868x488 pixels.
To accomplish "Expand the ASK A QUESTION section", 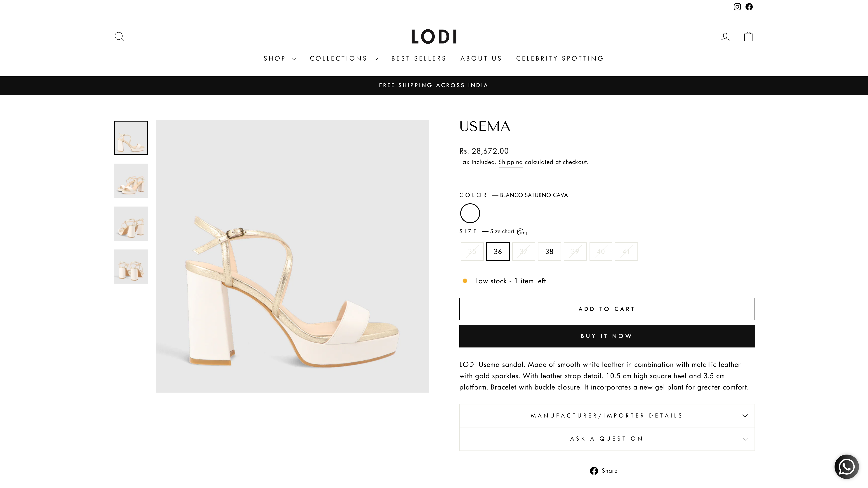I will (x=606, y=439).
